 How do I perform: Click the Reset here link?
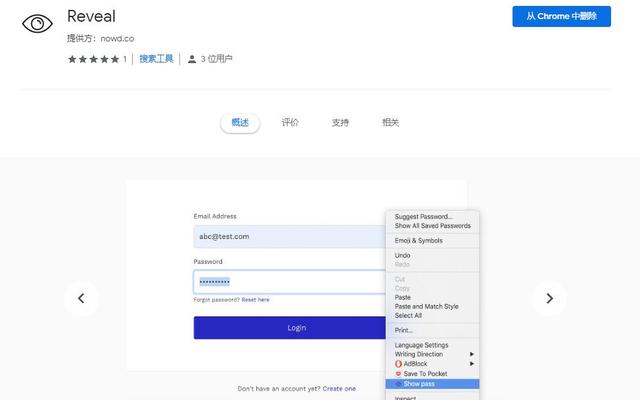[256, 300]
